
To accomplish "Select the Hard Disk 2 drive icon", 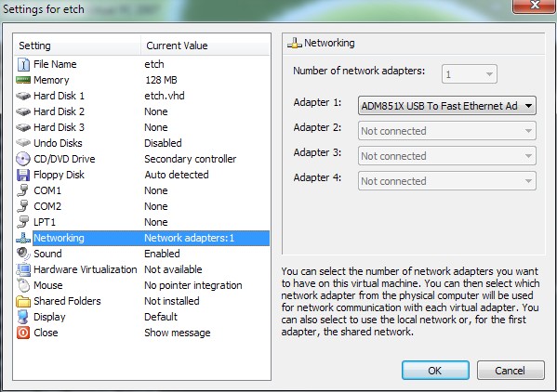I will pyautogui.click(x=23, y=111).
